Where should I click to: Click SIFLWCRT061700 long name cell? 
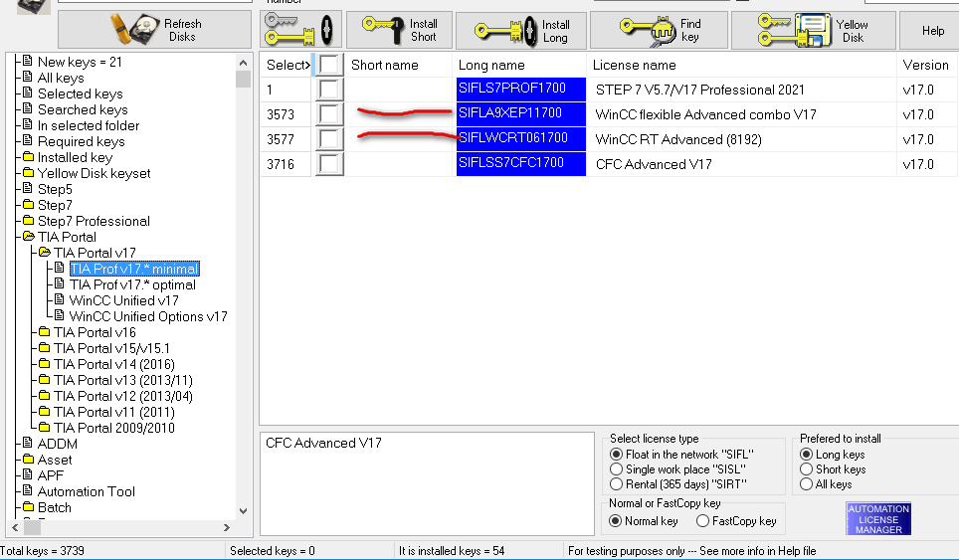tap(521, 139)
